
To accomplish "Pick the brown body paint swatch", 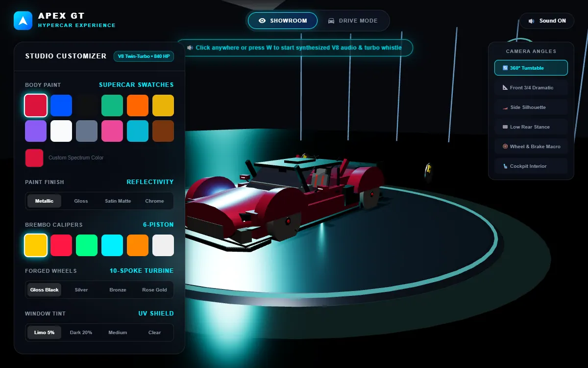I will click(163, 131).
